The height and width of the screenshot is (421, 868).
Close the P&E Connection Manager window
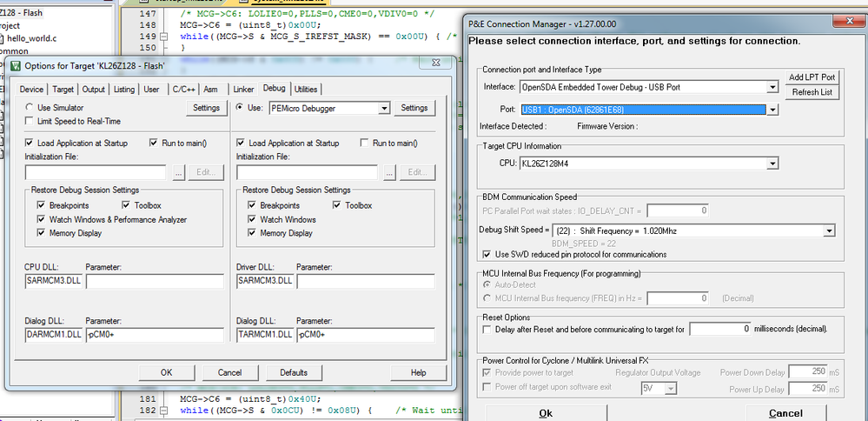[x=849, y=21]
